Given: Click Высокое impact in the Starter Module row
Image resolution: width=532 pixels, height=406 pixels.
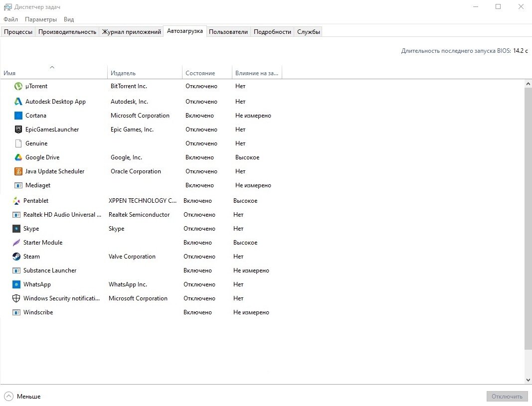Looking at the screenshot, I should pos(245,243).
